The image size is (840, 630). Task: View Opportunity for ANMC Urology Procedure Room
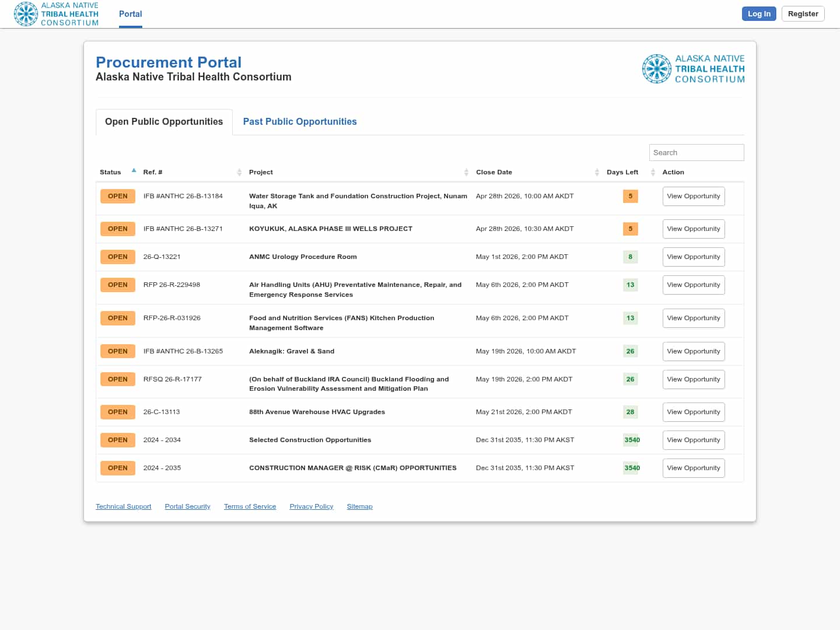tap(694, 257)
